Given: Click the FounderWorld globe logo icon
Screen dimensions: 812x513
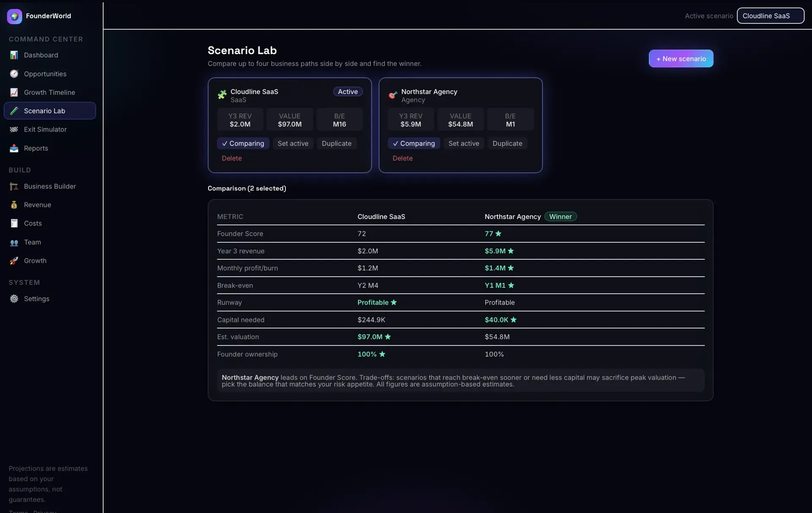Looking at the screenshot, I should 14,16.
